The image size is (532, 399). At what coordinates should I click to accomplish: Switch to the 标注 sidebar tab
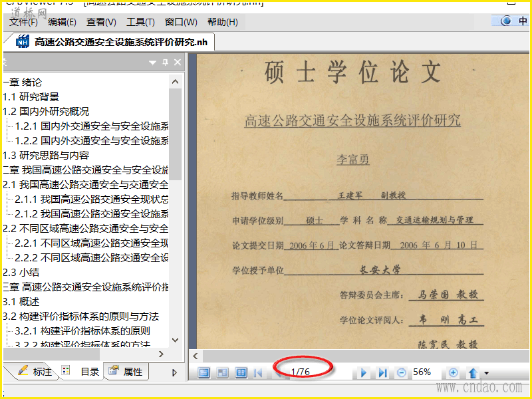[x=35, y=372]
